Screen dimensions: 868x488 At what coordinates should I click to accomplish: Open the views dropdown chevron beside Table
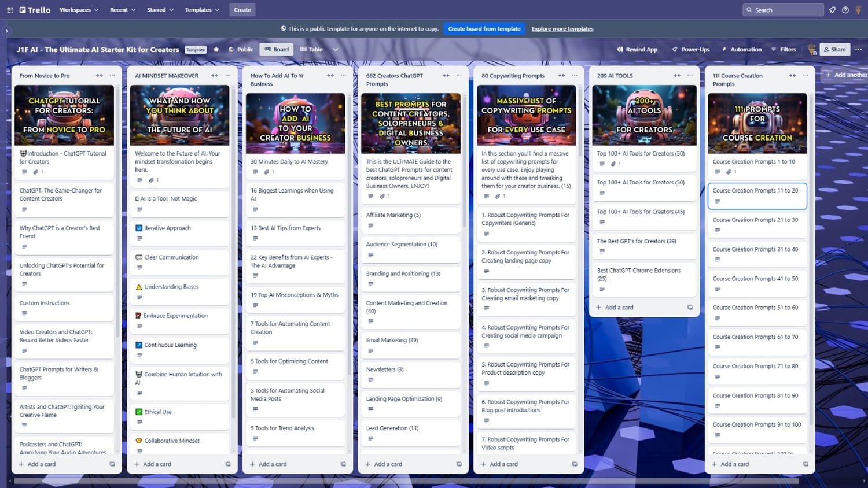click(x=335, y=50)
